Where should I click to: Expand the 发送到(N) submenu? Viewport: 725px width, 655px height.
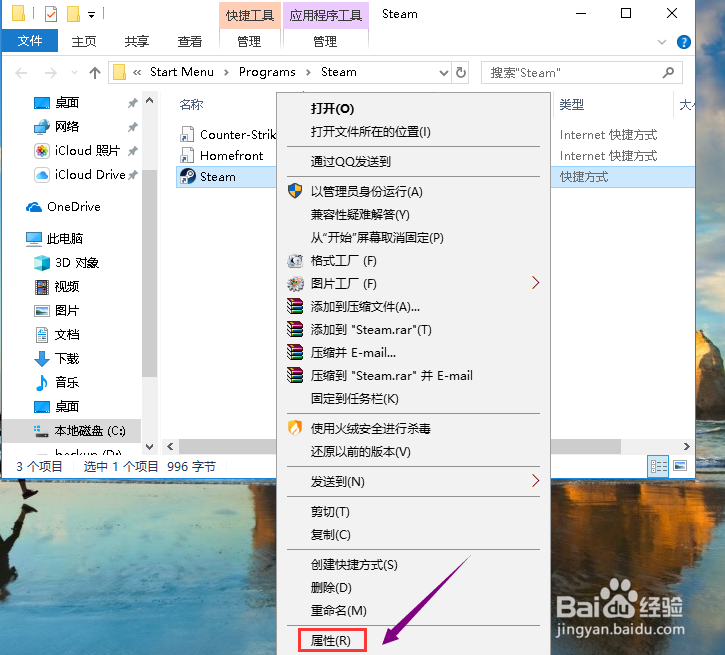pyautogui.click(x=413, y=481)
